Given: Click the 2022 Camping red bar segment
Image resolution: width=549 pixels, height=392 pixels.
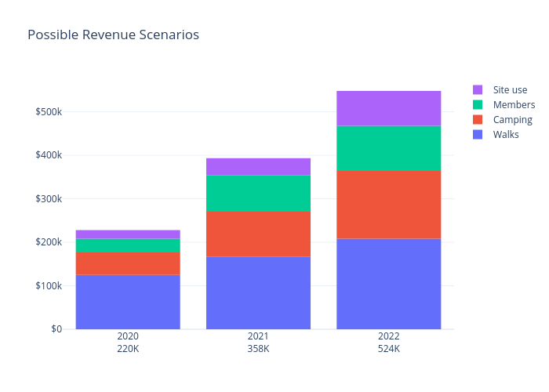Looking at the screenshot, I should coord(388,205).
